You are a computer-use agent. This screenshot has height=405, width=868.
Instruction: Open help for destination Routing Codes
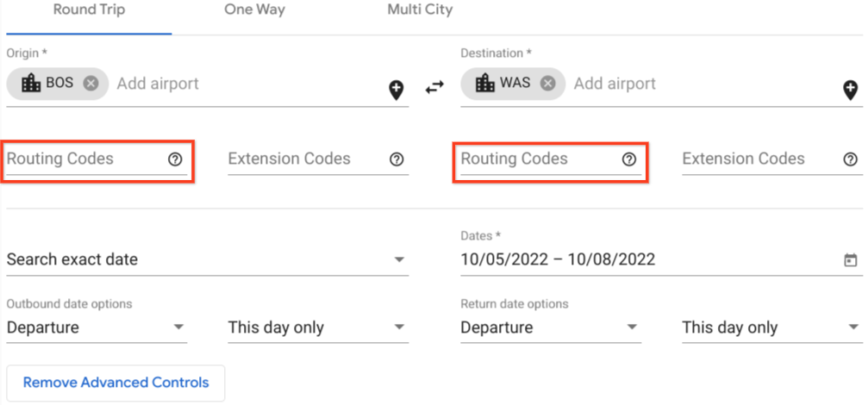pos(629,159)
